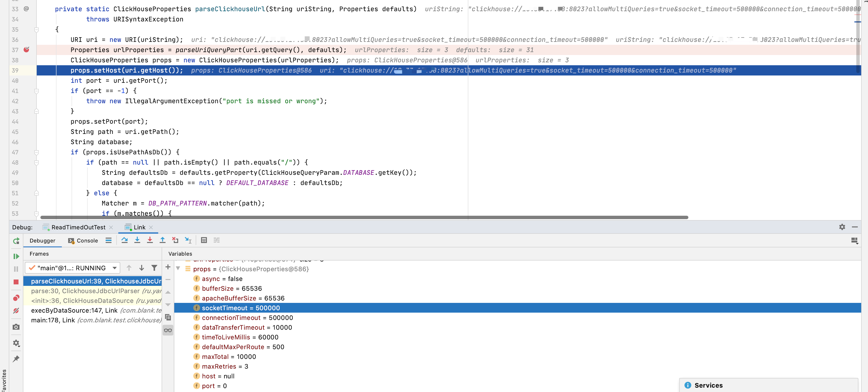868x392 pixels.
Task: Duplicate watch icon in Variables toolbar
Action: coord(168,317)
